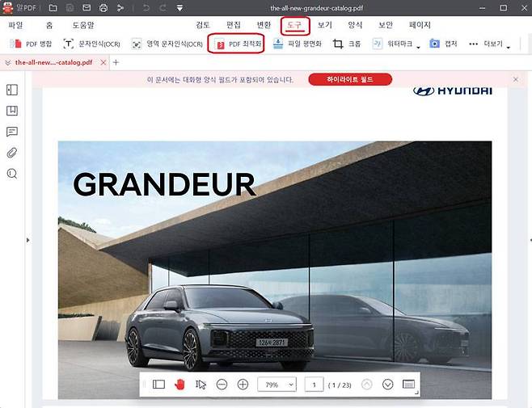Click the undo arrow in title bar
Screen dimensions: 532x408
pos(146,7)
